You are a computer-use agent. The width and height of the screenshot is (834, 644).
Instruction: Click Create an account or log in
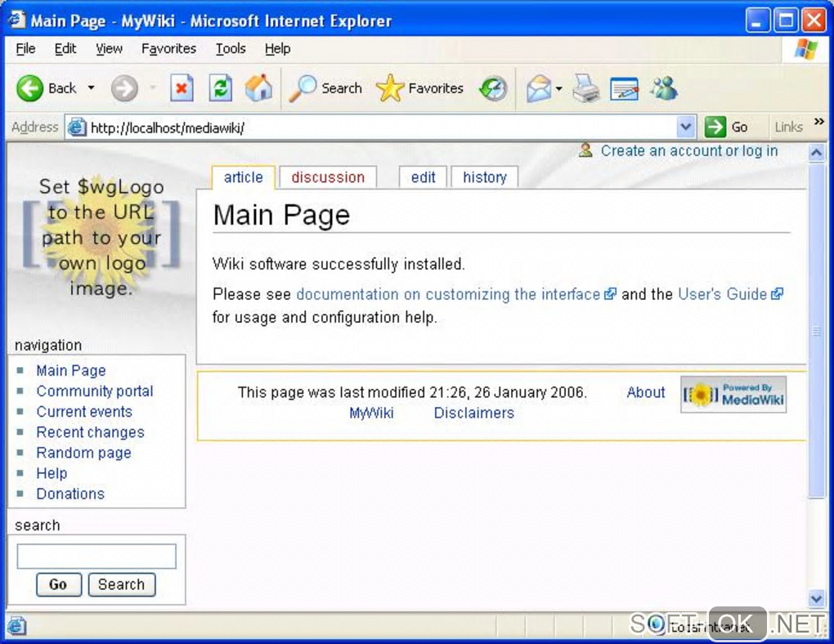tap(689, 151)
